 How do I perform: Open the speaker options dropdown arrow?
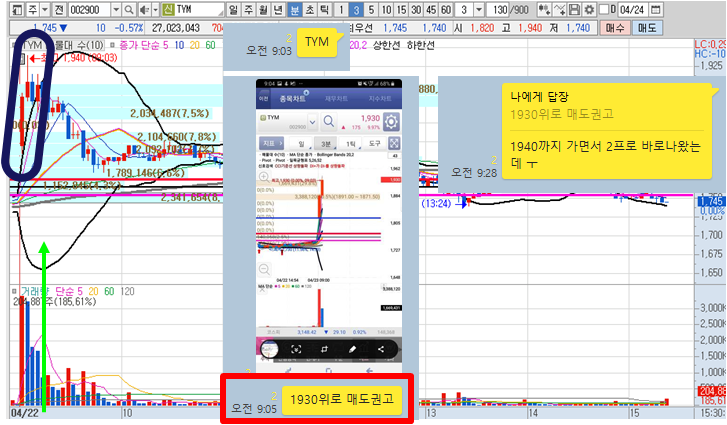(156, 9)
